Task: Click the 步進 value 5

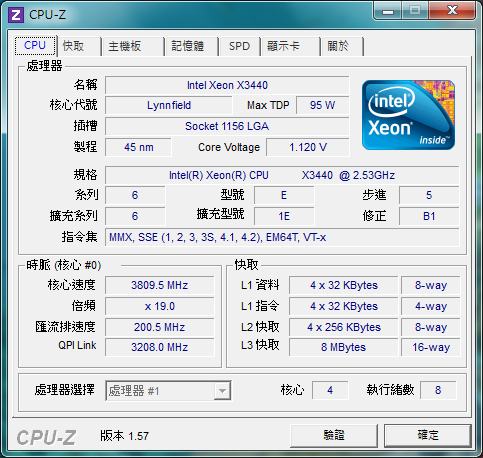Action: 429,195
